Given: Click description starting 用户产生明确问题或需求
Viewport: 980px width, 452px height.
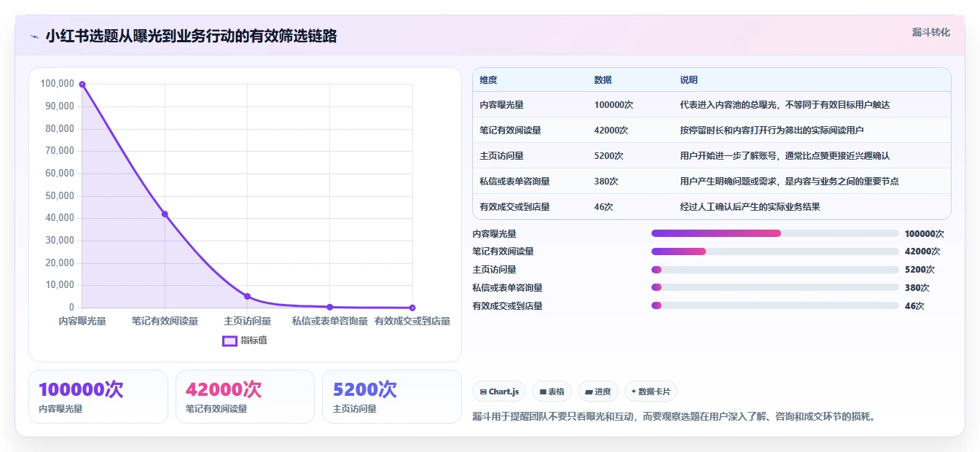Looking at the screenshot, I should coord(789,182).
